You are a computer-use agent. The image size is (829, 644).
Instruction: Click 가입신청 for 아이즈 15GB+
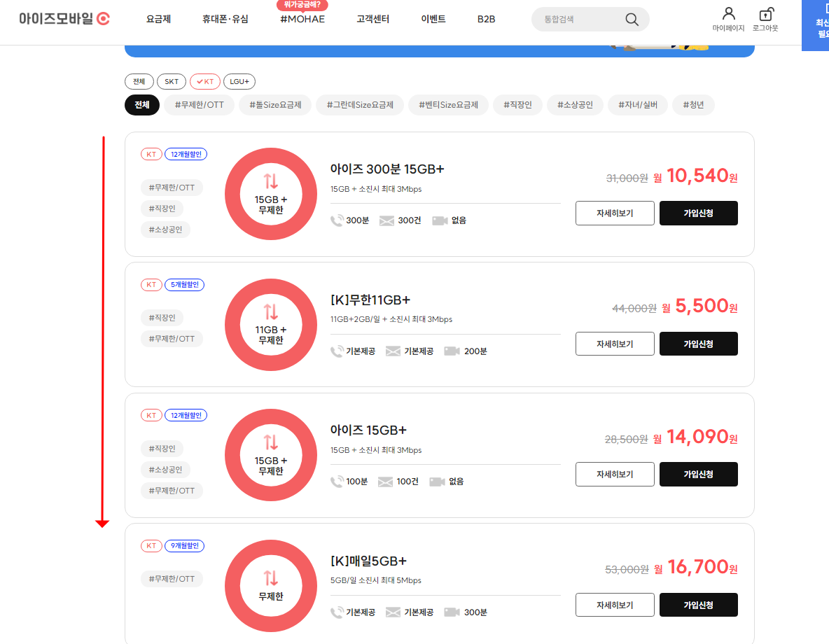click(x=698, y=475)
